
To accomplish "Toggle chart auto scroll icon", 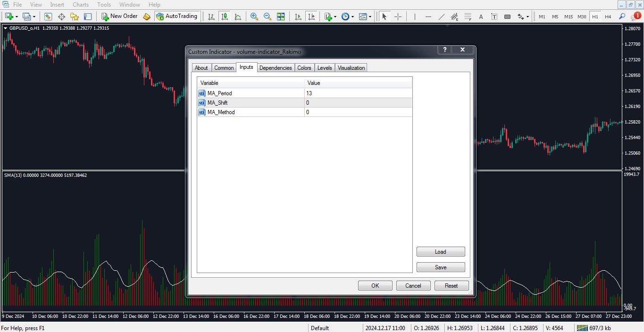I will tap(298, 17).
